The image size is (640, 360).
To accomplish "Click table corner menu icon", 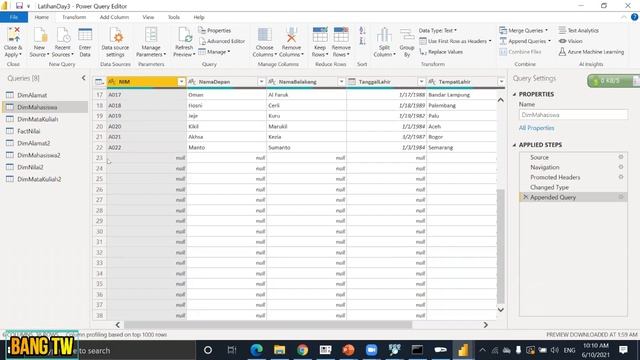I will [x=99, y=82].
